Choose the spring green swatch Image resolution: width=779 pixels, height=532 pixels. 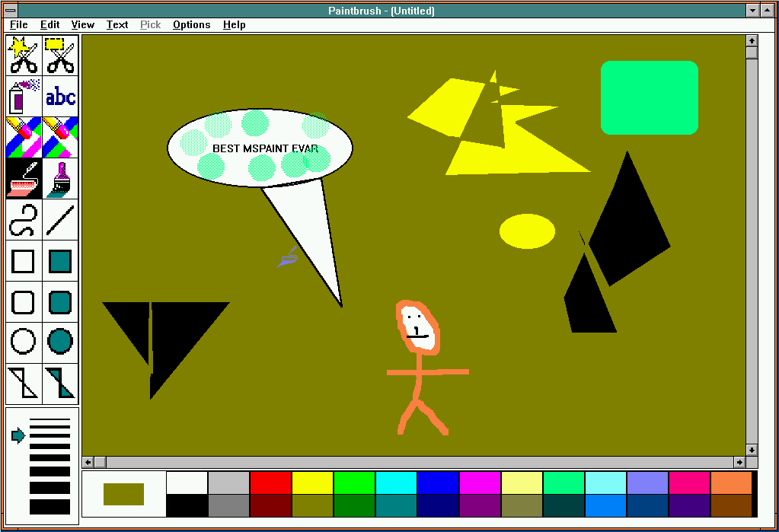point(564,483)
